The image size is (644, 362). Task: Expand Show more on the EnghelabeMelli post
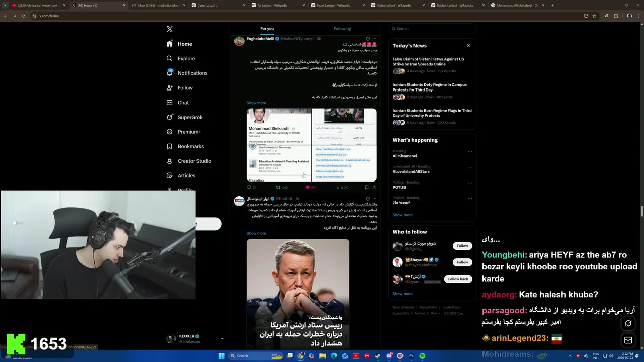[256, 103]
